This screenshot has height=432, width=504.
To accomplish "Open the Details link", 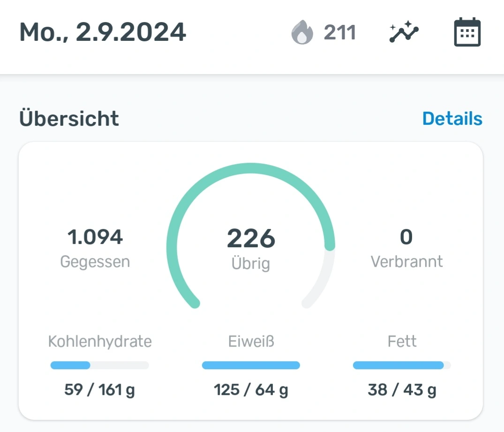I will pos(452,119).
